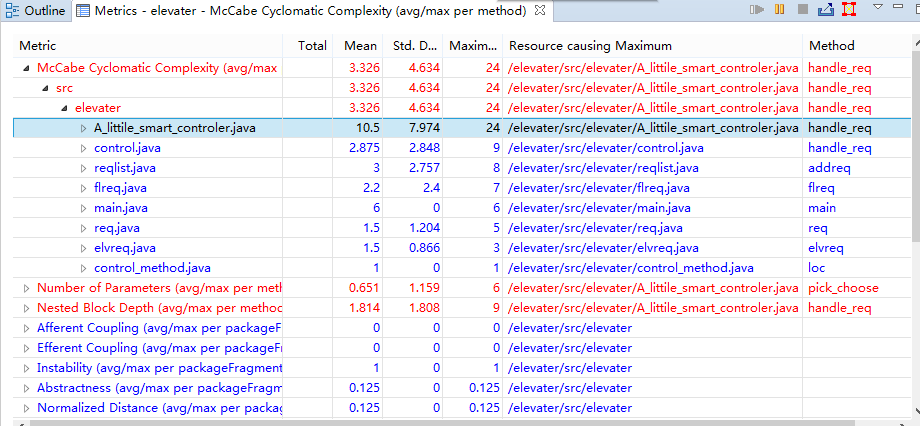Image resolution: width=920 pixels, height=426 pixels.
Task: Expand the control.java node
Action: click(x=83, y=148)
